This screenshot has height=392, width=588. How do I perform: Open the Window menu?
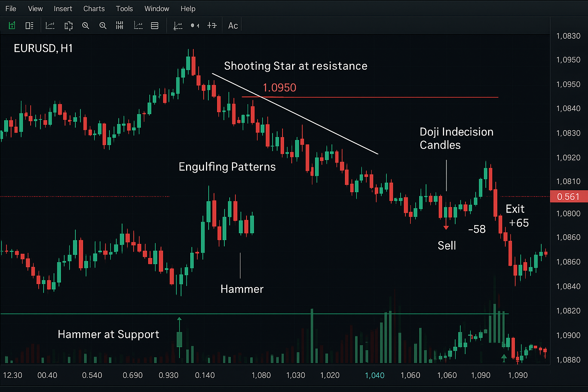[157, 8]
